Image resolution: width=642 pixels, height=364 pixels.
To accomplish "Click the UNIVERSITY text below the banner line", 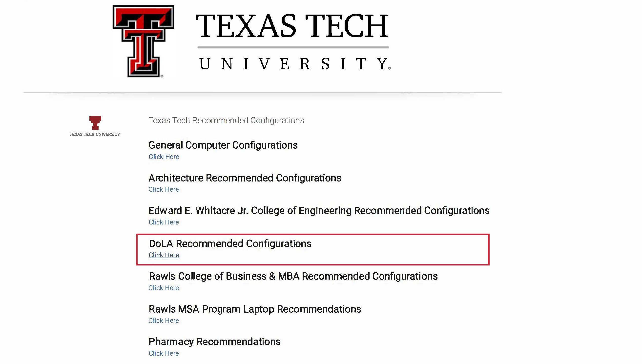I will (295, 64).
